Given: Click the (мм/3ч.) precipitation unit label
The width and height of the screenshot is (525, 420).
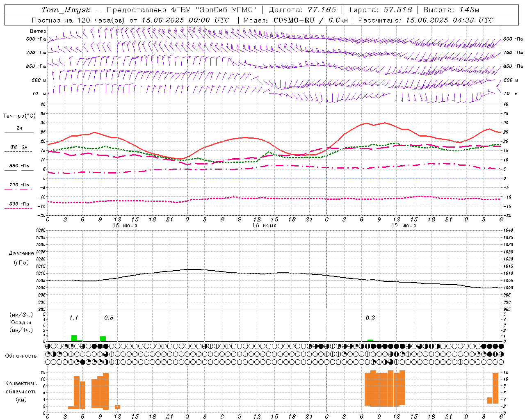Looking at the screenshot, I should 21,315.
